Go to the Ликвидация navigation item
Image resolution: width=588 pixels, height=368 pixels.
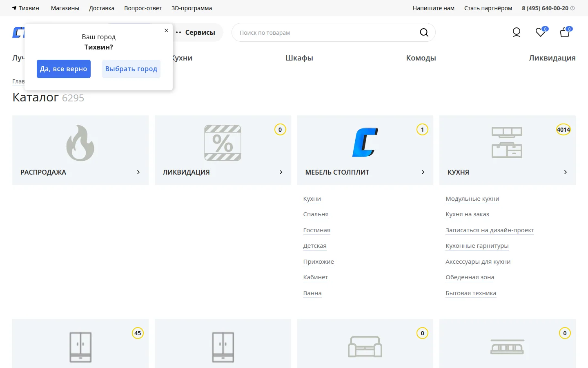[552, 58]
